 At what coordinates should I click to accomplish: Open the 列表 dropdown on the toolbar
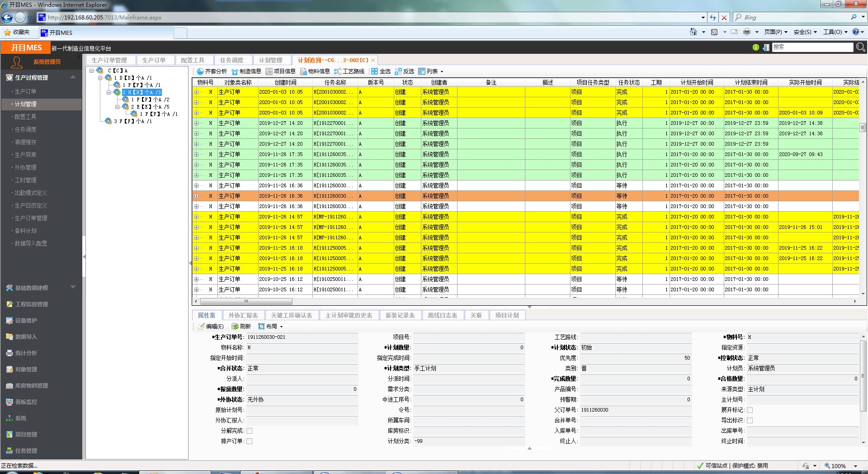tap(433, 71)
